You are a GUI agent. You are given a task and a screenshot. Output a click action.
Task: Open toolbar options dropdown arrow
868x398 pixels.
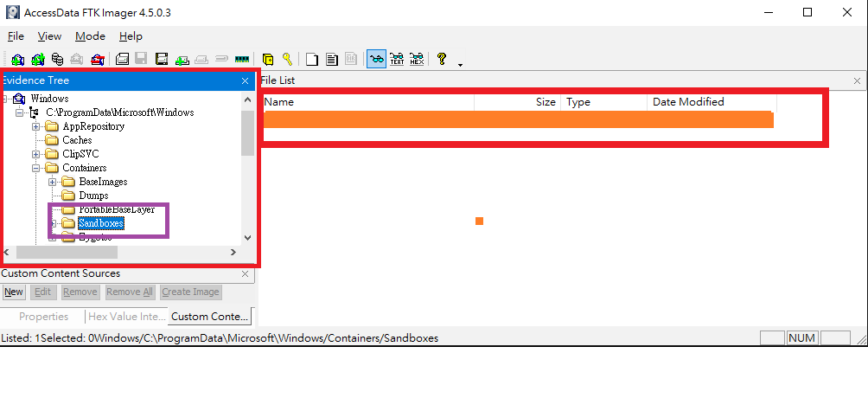(460, 65)
